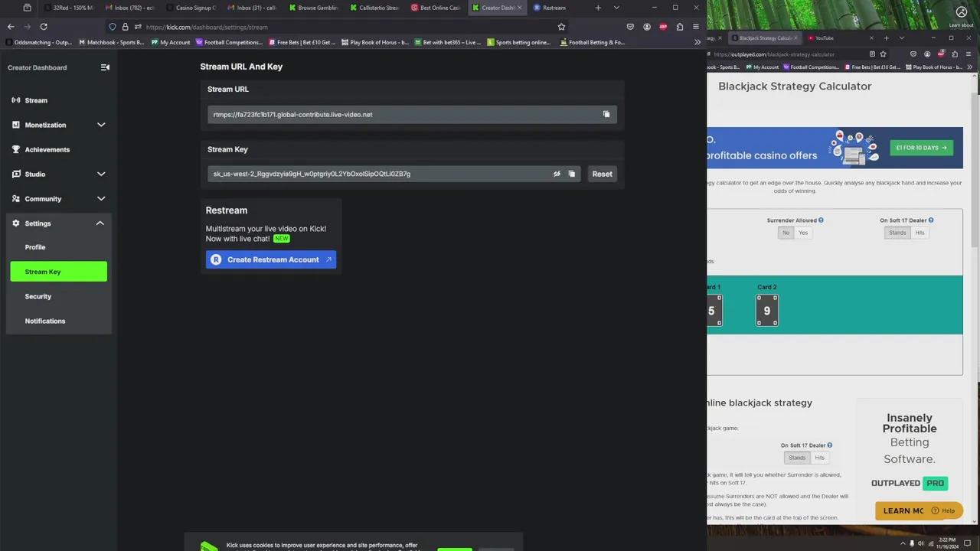Open the Outplayed browser hamburger menu
Image resolution: width=980 pixels, height=551 pixels.
(x=969, y=54)
